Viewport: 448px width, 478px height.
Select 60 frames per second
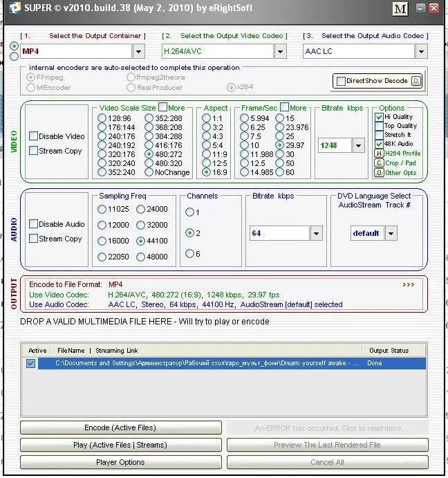point(279,172)
